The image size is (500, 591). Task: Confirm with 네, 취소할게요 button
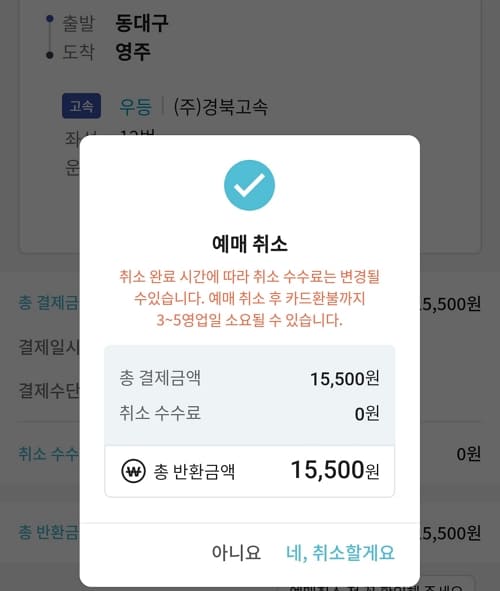point(340,553)
